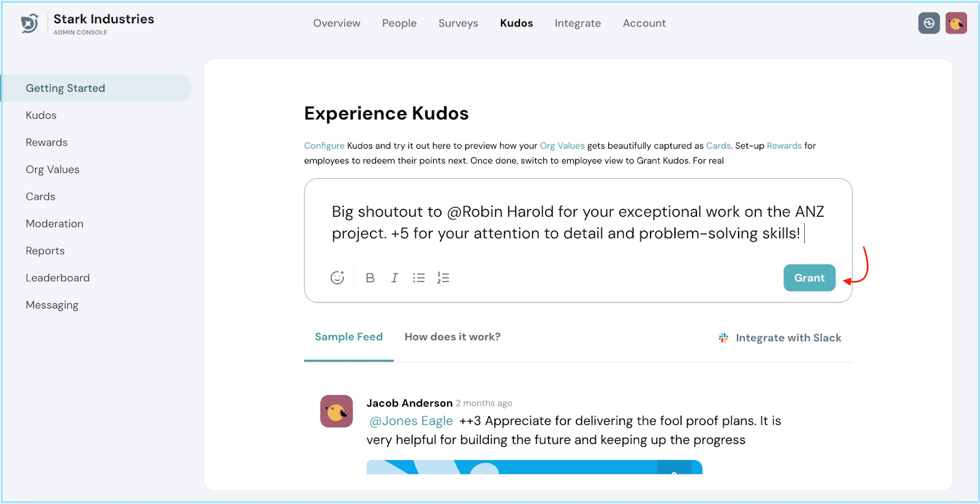Click Jacob Anderson's avatar in the feed
The height and width of the screenshot is (504, 980).
(x=336, y=411)
